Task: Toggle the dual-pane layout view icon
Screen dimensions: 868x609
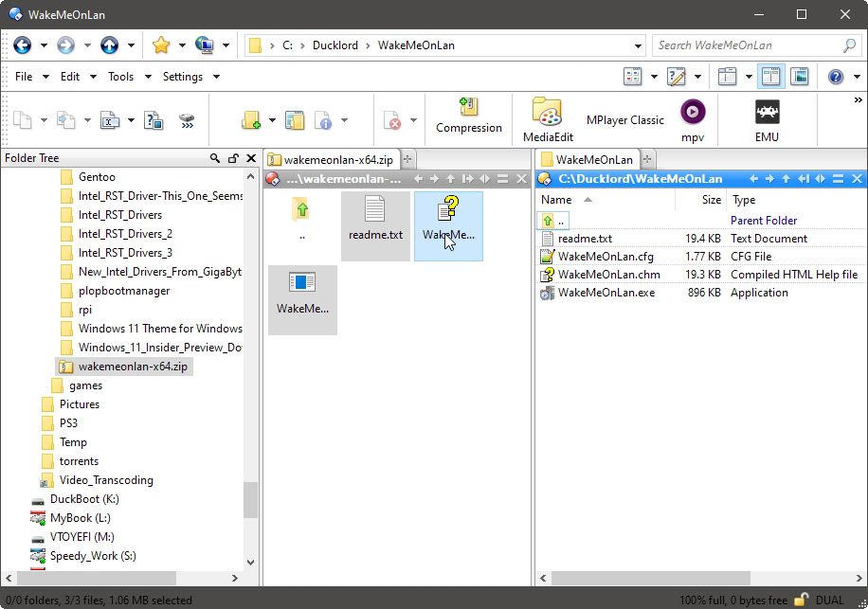Action: tap(771, 76)
